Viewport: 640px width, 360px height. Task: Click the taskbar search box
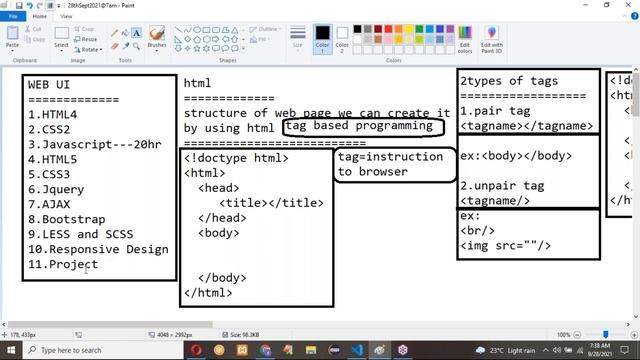point(103,350)
